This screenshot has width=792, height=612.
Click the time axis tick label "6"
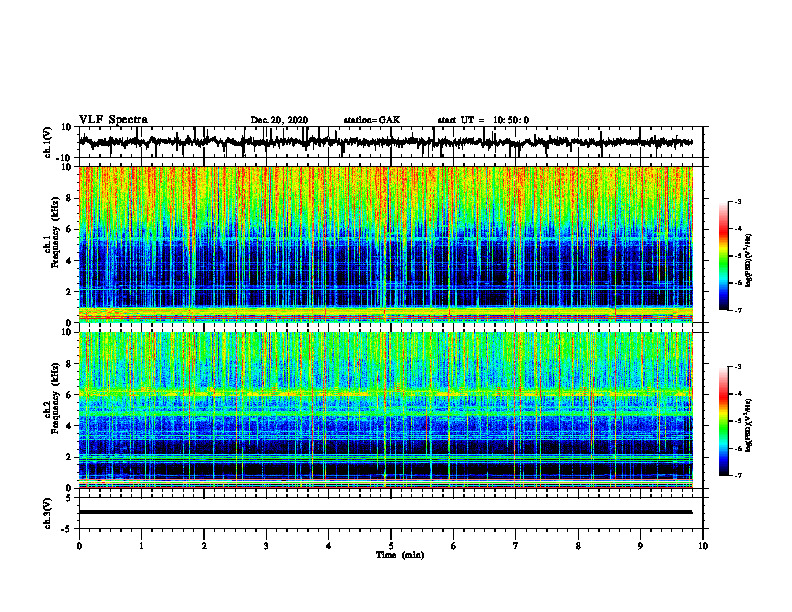(x=454, y=546)
